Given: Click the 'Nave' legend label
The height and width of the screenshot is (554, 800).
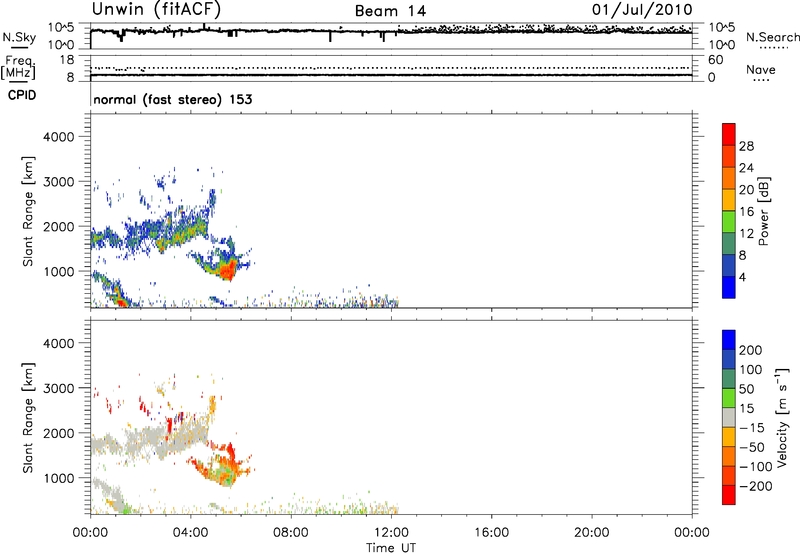Looking at the screenshot, I should 761,69.
